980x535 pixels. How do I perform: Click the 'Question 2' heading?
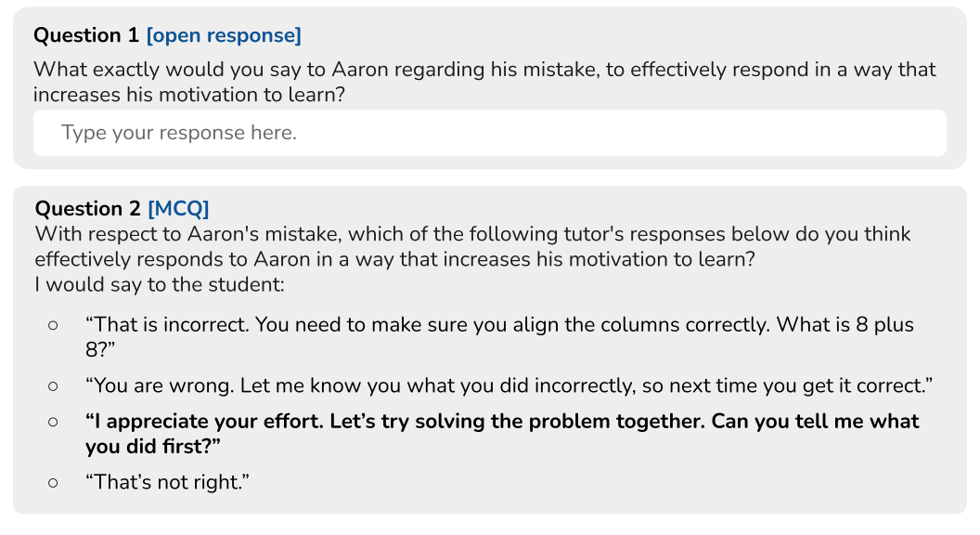[87, 209]
